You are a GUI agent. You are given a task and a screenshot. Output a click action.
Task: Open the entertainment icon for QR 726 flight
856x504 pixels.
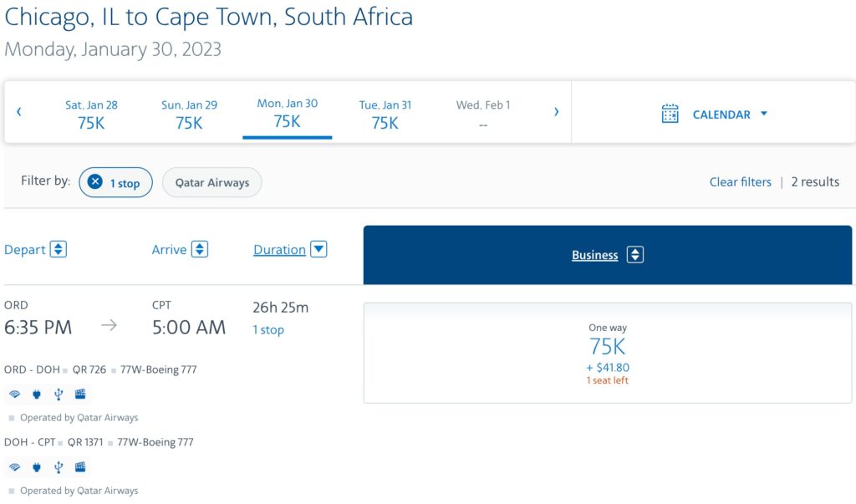[79, 394]
